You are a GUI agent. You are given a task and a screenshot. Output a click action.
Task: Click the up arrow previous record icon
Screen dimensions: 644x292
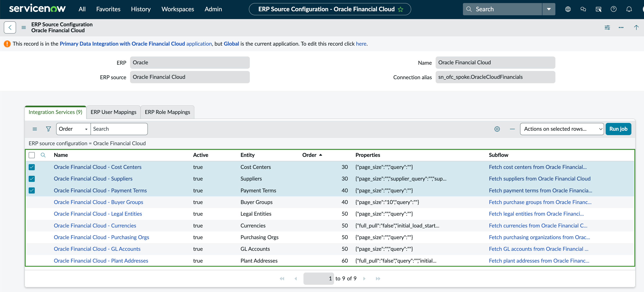pyautogui.click(x=636, y=27)
